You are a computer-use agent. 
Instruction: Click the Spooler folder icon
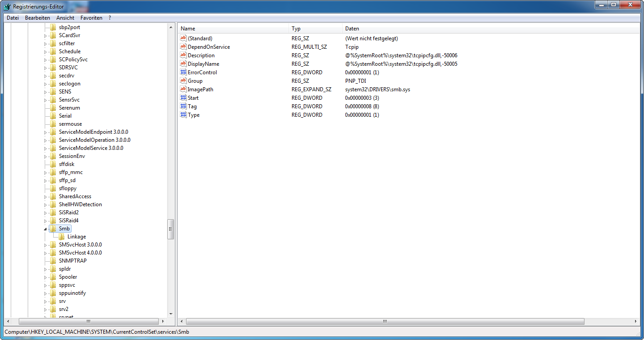click(53, 277)
